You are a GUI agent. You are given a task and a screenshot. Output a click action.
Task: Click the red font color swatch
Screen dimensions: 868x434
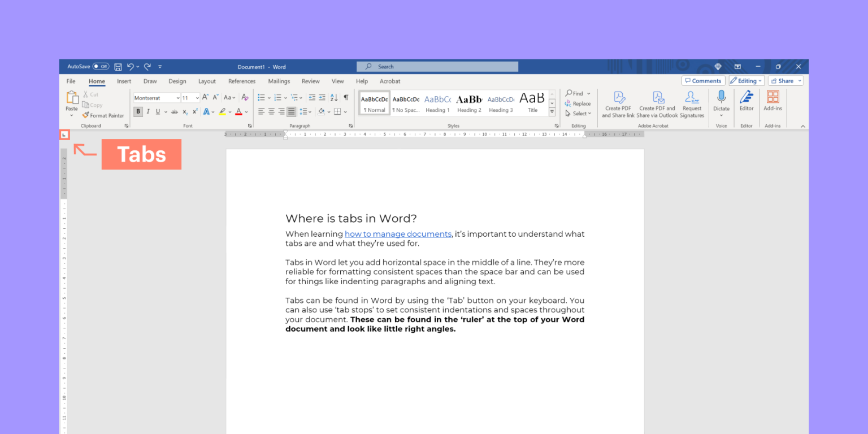[239, 111]
